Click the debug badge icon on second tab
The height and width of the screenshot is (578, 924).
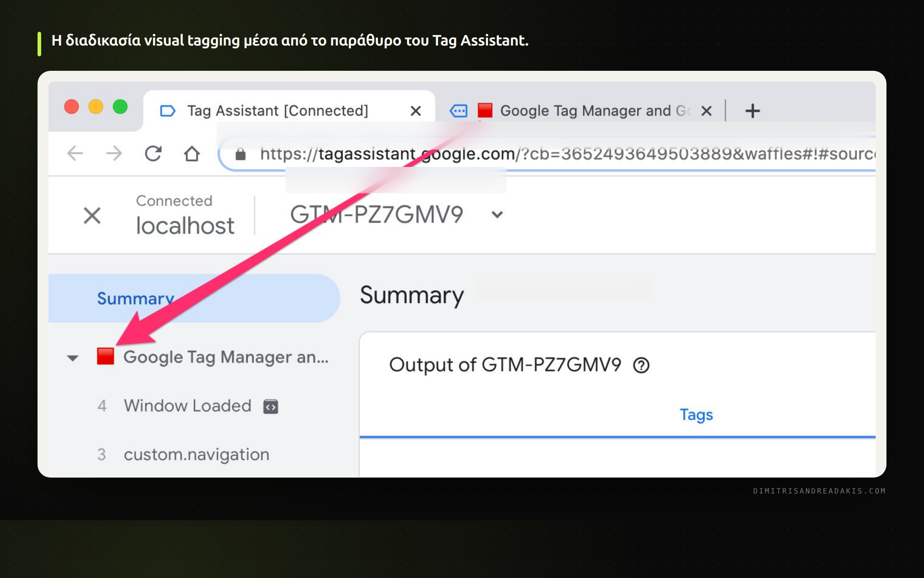point(458,111)
